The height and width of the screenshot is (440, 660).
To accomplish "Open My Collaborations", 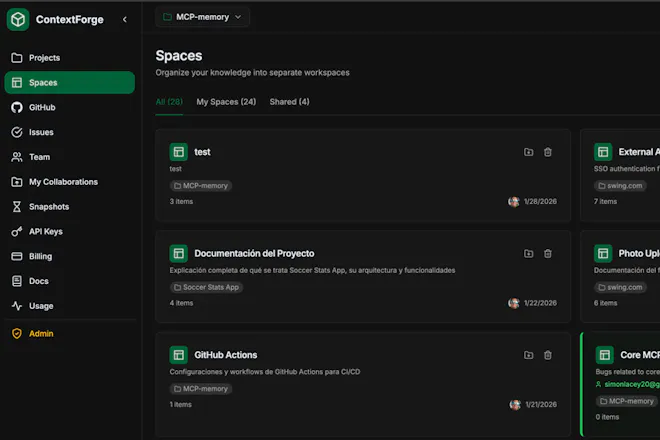I will point(70,182).
